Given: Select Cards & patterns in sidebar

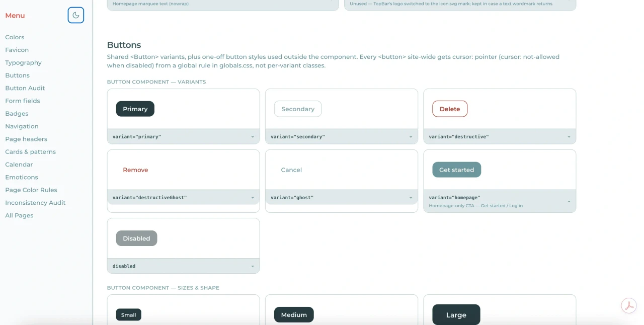Looking at the screenshot, I should (x=31, y=152).
